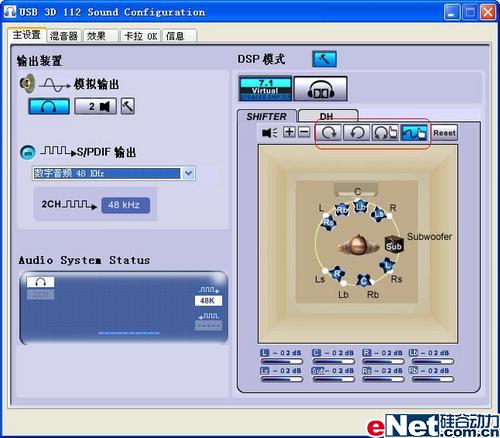Close the Sound Configuration window
This screenshot has width=500, height=438.
tap(487, 12)
